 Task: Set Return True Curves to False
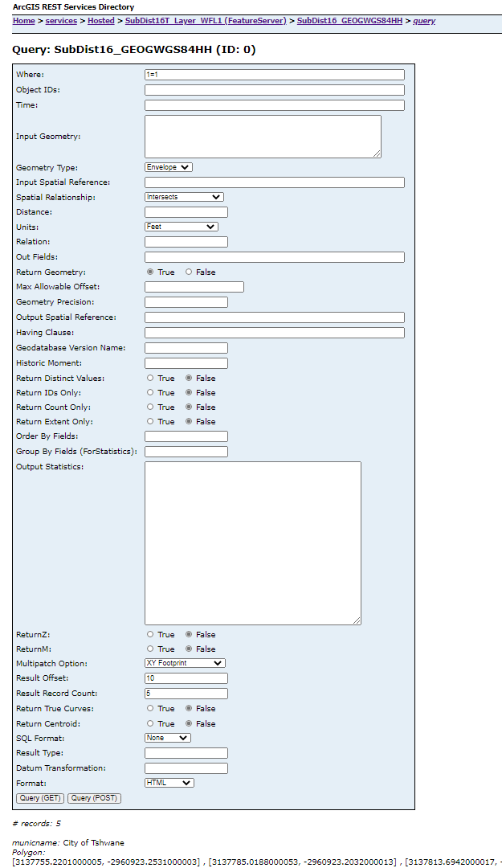[189, 709]
